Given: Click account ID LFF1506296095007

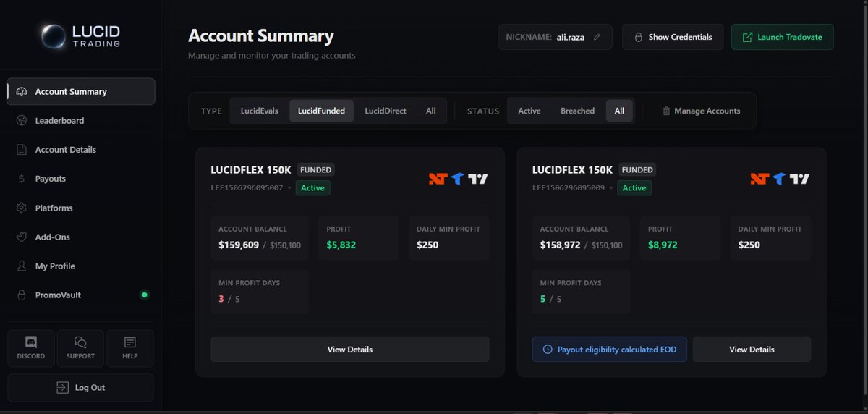Looking at the screenshot, I should 247,187.
